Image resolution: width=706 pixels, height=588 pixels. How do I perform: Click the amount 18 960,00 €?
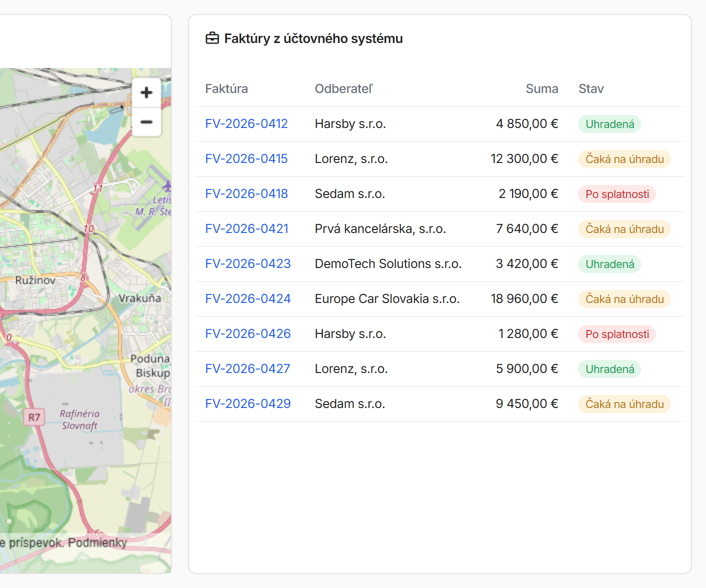[x=524, y=299]
